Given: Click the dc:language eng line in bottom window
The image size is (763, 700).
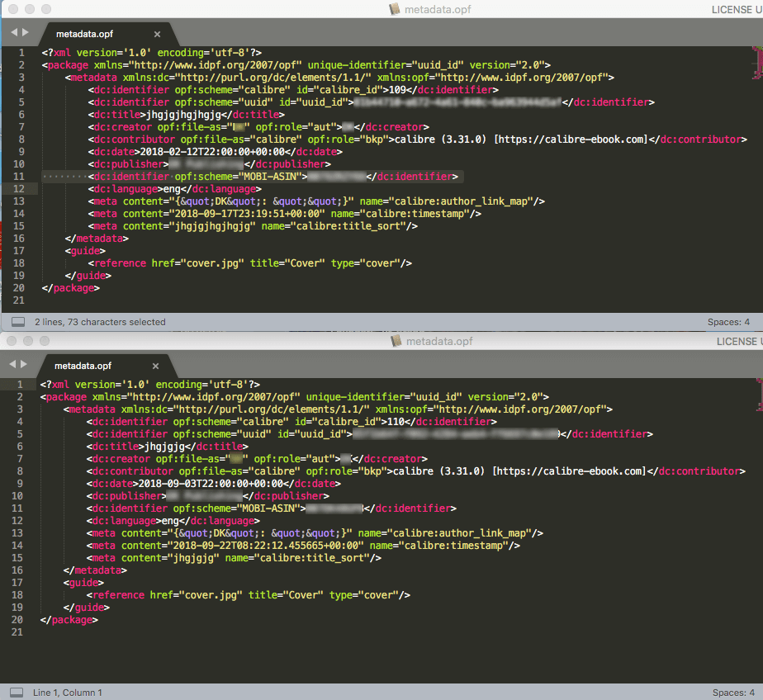Looking at the screenshot, I should click(173, 521).
